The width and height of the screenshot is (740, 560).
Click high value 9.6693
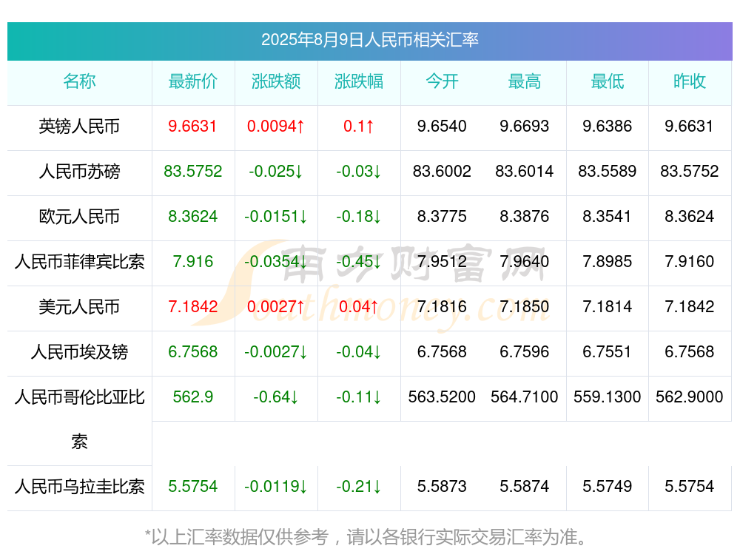click(x=525, y=126)
